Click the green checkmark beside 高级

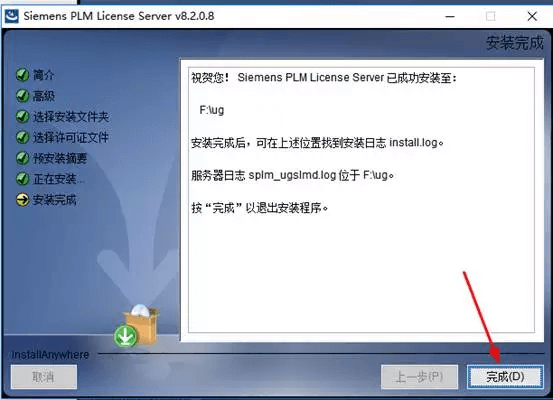23,96
